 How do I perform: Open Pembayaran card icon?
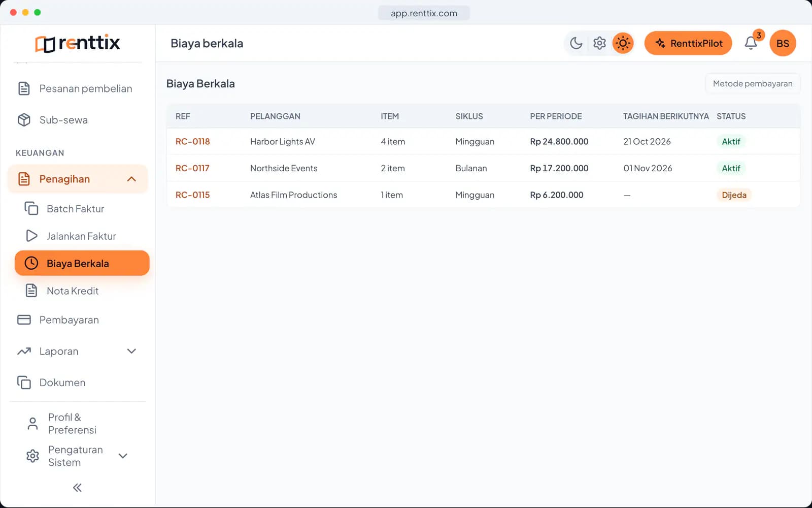coord(24,320)
